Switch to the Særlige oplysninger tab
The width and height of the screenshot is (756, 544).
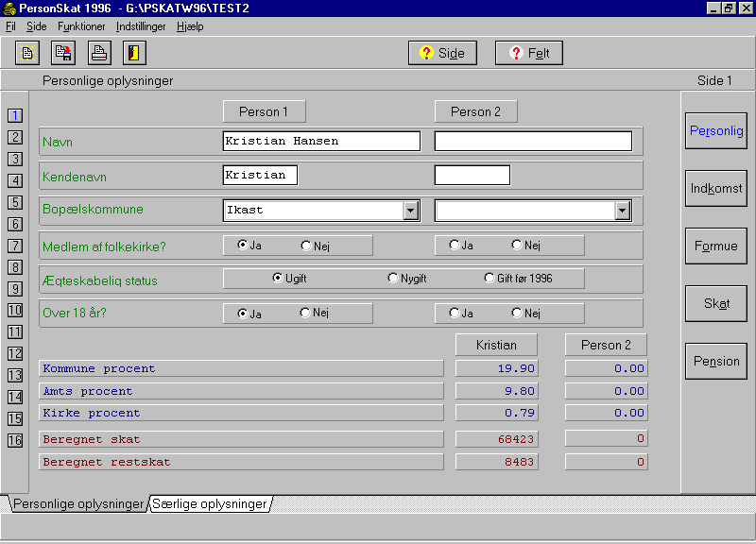[210, 504]
